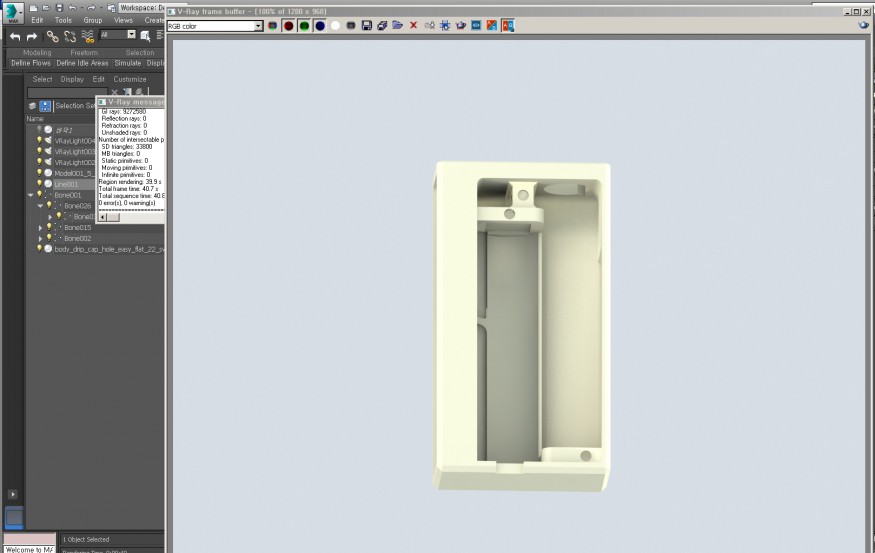Open the 3ds Max application menu logo
The width and height of the screenshot is (875, 553).
tap(13, 12)
